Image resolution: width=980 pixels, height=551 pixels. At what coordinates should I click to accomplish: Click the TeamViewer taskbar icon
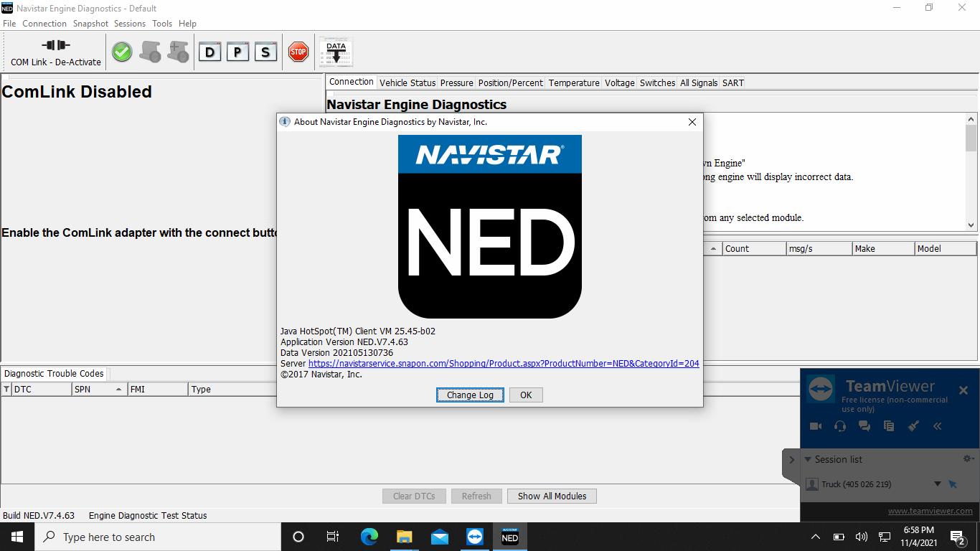pyautogui.click(x=475, y=537)
